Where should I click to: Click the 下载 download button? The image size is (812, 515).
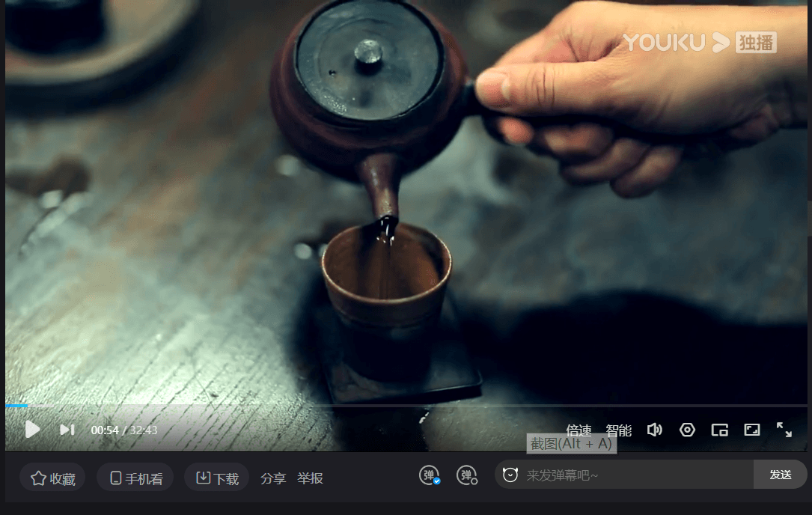point(217,477)
